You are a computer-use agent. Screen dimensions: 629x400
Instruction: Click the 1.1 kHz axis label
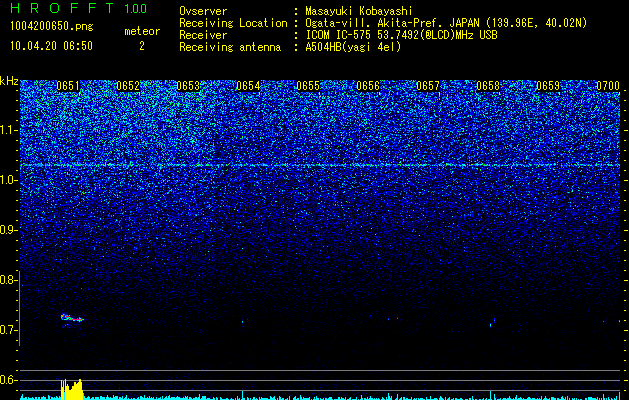9,130
